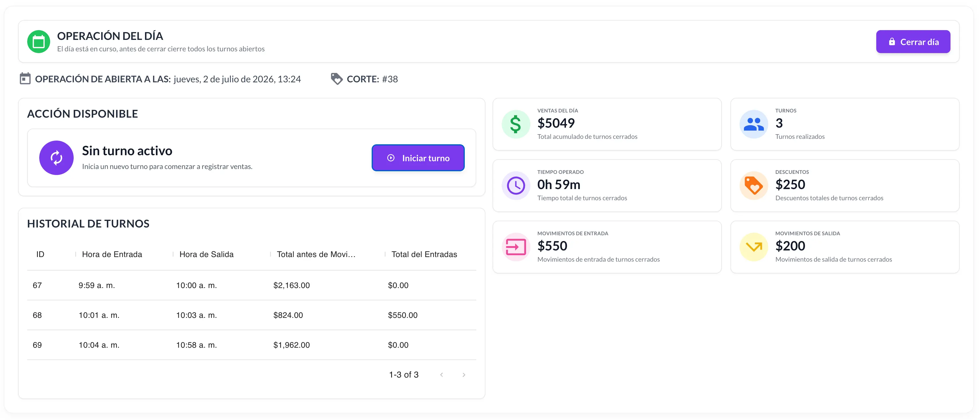
Task: Click exit time 10:03 a. m.
Action: (x=196, y=315)
